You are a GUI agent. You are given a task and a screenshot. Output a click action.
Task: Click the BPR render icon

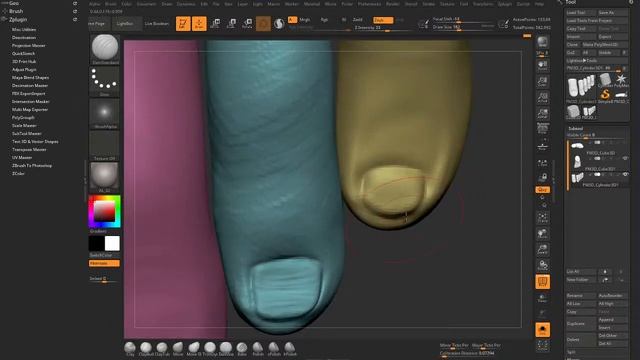542,42
